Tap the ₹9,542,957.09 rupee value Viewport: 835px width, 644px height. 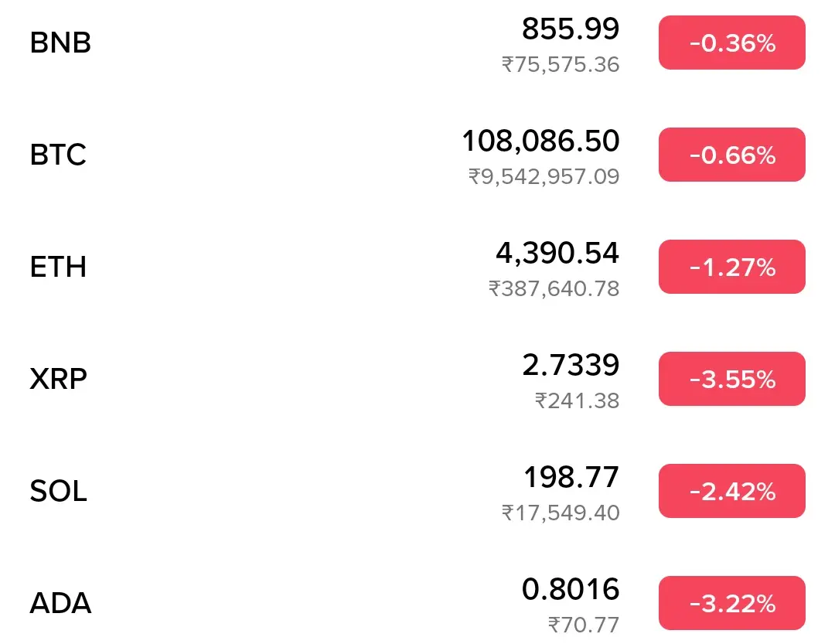tap(544, 176)
